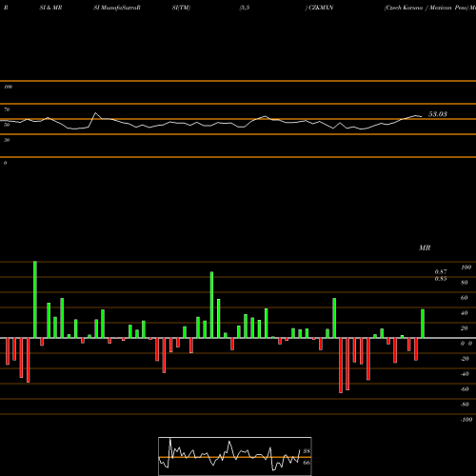This screenshot has height=476, width=476.
Task: Click MR axis label 20
Action: (465, 328)
